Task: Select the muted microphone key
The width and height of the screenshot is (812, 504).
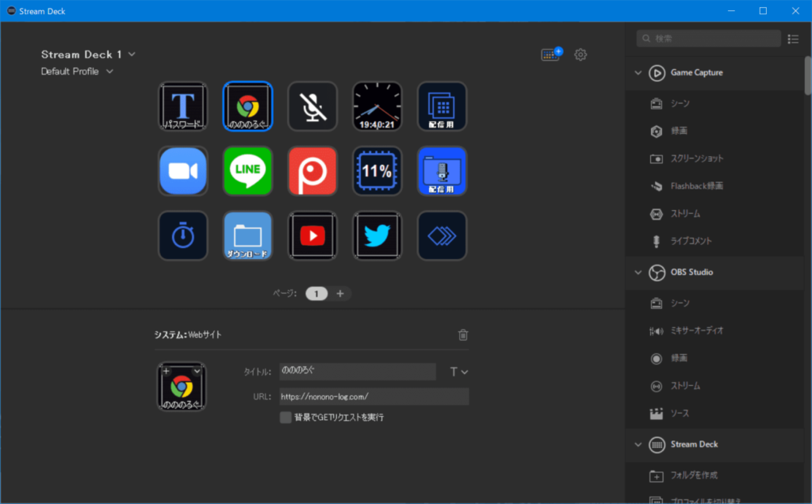Action: tap(312, 106)
